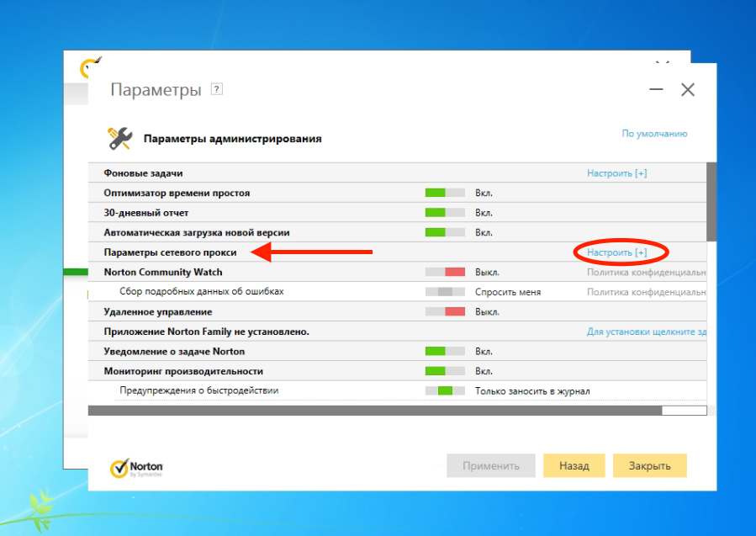Close the settings window with the X
The width and height of the screenshot is (756, 536).
point(688,90)
